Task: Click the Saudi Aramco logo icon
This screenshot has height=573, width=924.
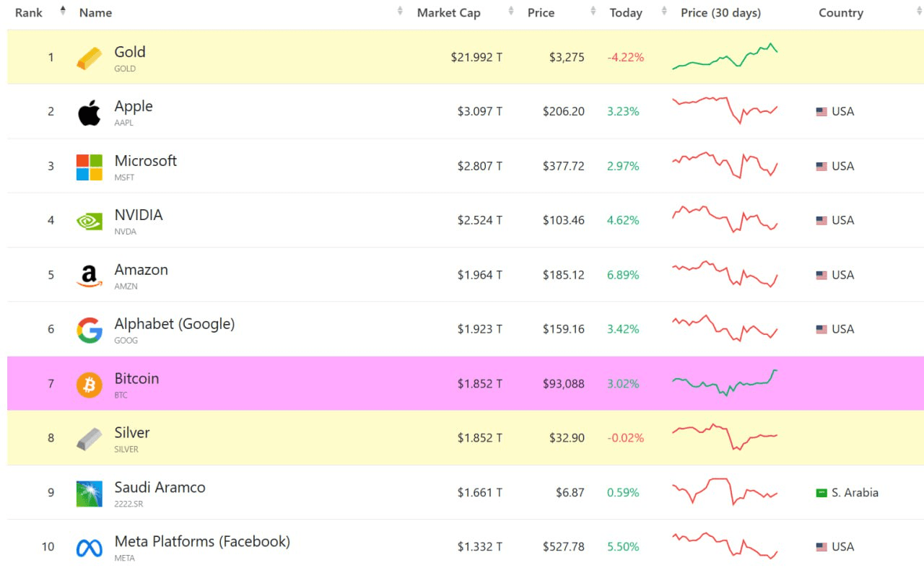Action: [90, 494]
